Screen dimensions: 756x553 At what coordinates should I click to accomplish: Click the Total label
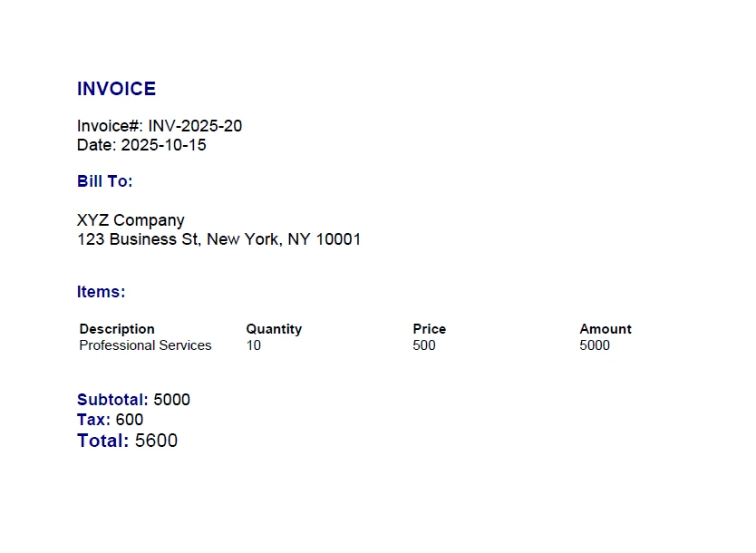(102, 441)
